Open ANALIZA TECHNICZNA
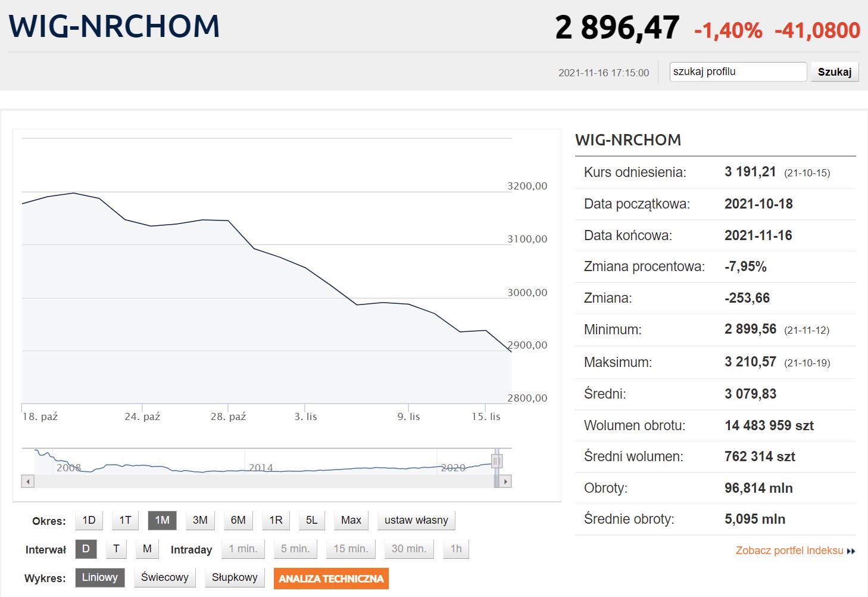Viewport: 868px width, 597px height. click(x=331, y=579)
